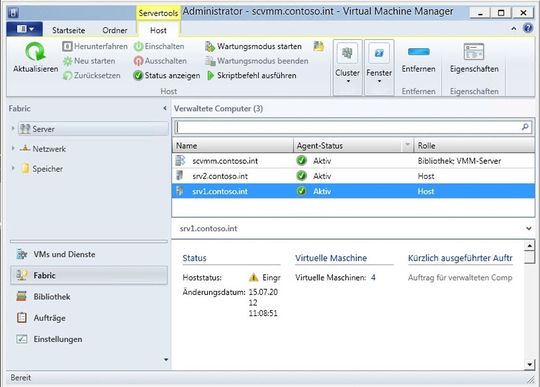This screenshot has width=540, height=387.
Task: Click Auftrag für verwalteten Comp entry
Action: pyautogui.click(x=460, y=278)
